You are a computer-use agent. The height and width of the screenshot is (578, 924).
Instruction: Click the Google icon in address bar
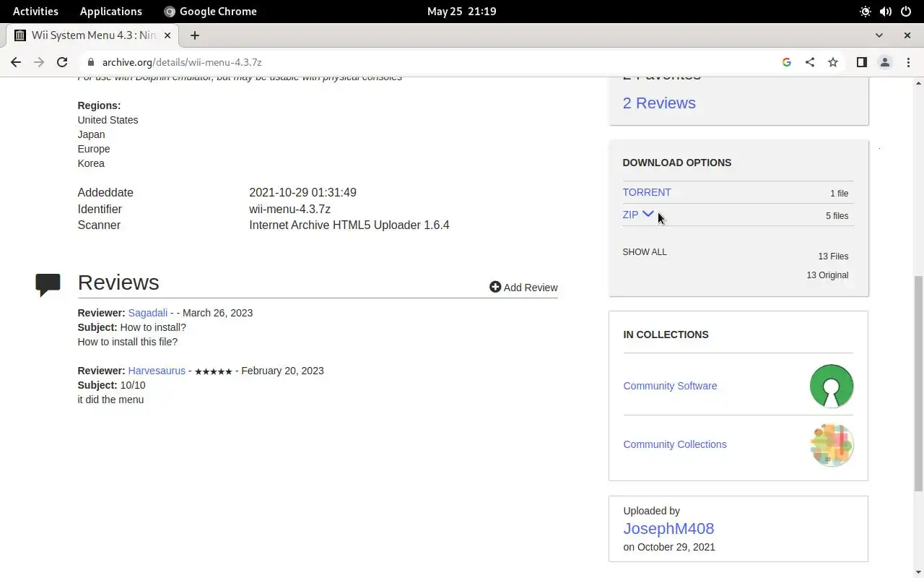(787, 62)
